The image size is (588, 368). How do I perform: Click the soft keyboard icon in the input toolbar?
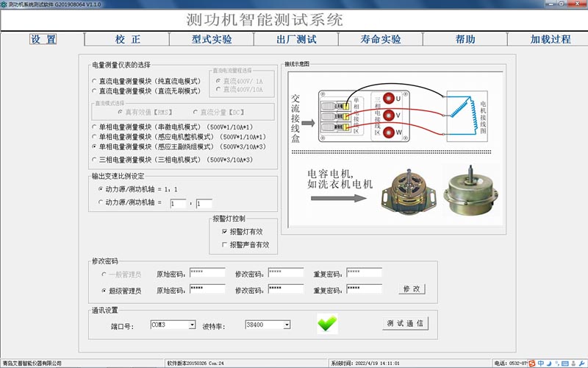click(564, 363)
